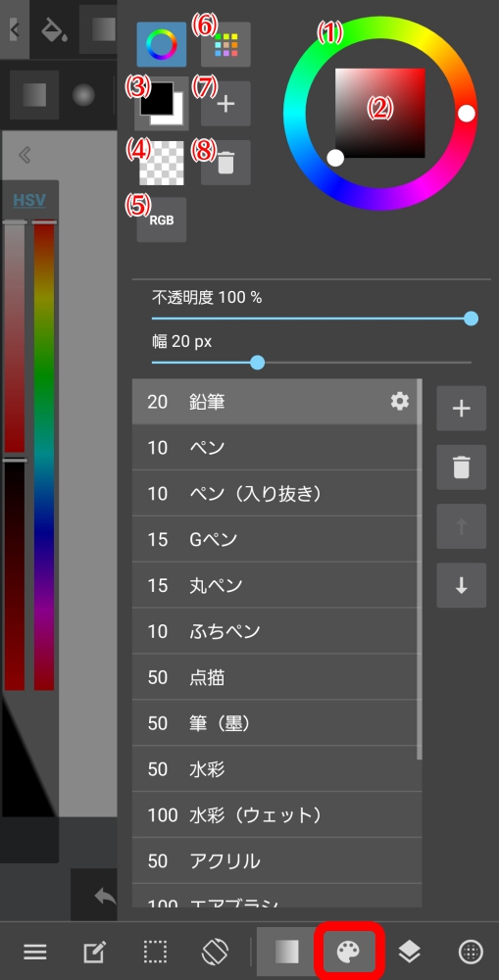499x980 pixels.
Task: Open the edit pencil-on-square menu
Action: (94, 952)
